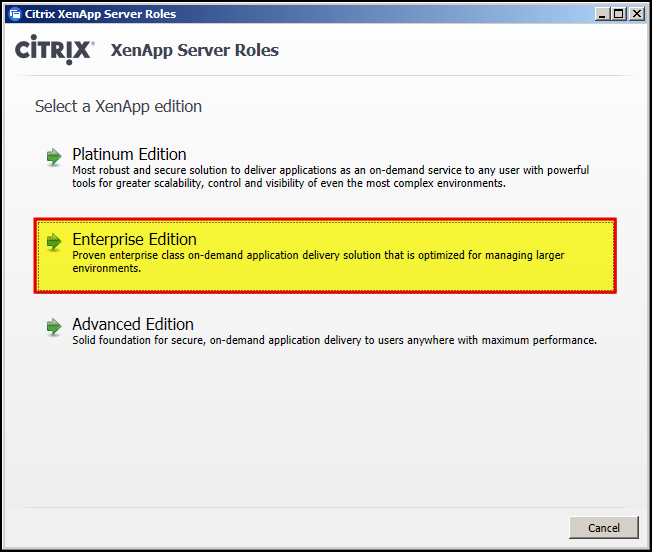Click the green arrow beside Advanced Edition
Viewport: 652px width, 552px height.
click(54, 326)
